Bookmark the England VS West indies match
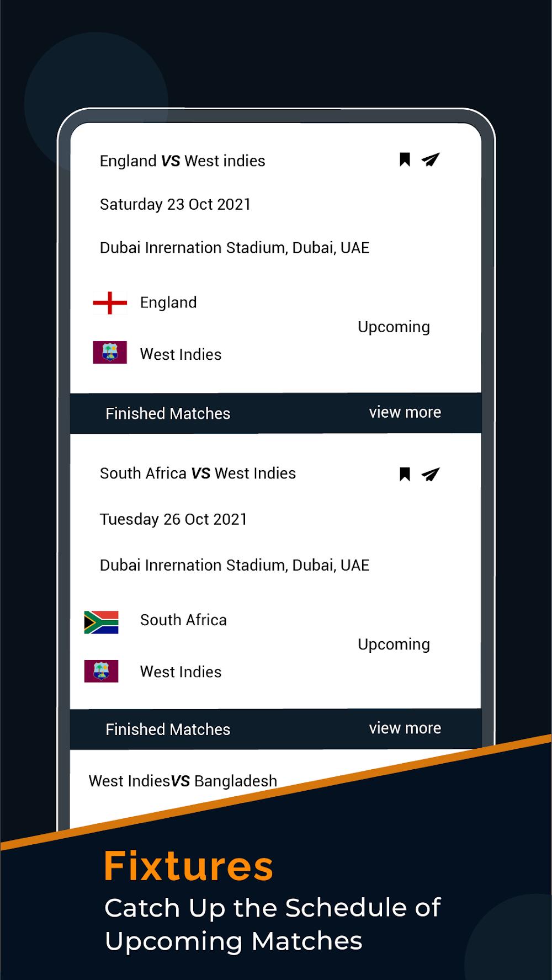Image resolution: width=552 pixels, height=980 pixels. [x=405, y=159]
